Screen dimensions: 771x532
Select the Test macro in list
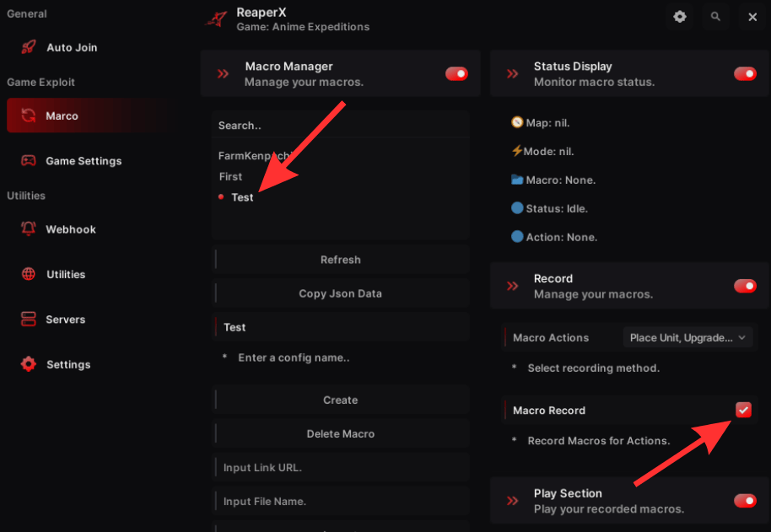[x=242, y=197]
